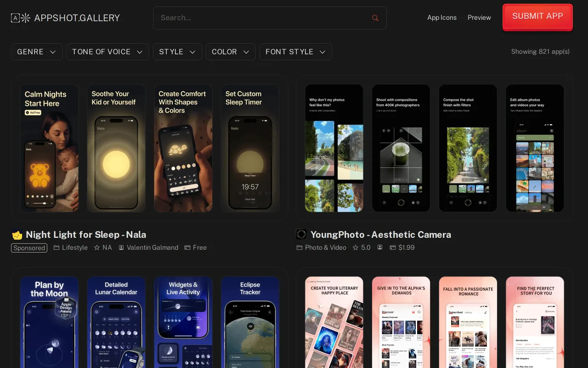Open the Plan by the Moon screenshot
Viewport: 588px width, 368px height.
tap(49, 322)
